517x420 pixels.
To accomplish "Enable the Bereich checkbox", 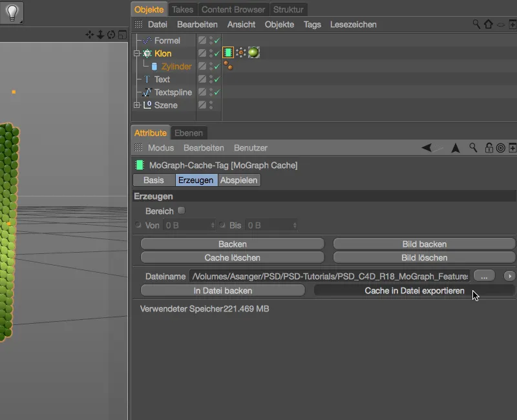I will (182, 211).
